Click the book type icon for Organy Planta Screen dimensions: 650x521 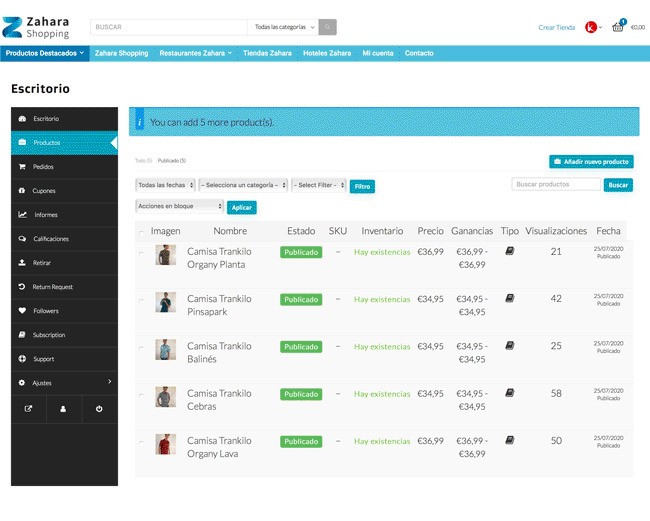(x=509, y=252)
